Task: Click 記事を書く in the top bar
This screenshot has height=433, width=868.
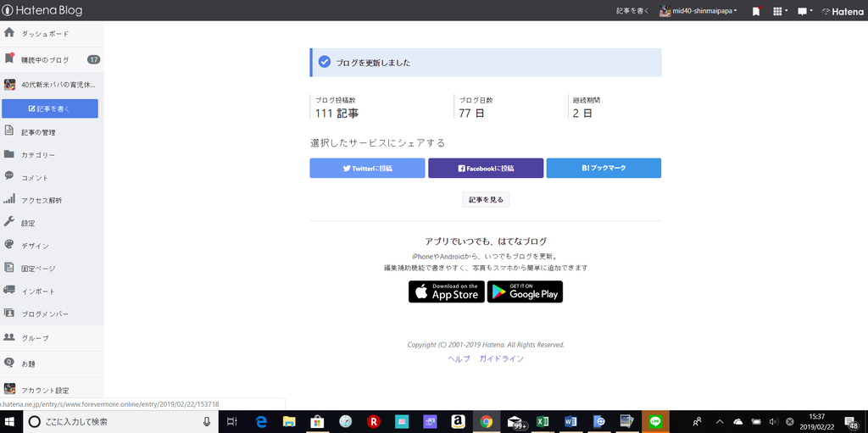Action: 632,11
